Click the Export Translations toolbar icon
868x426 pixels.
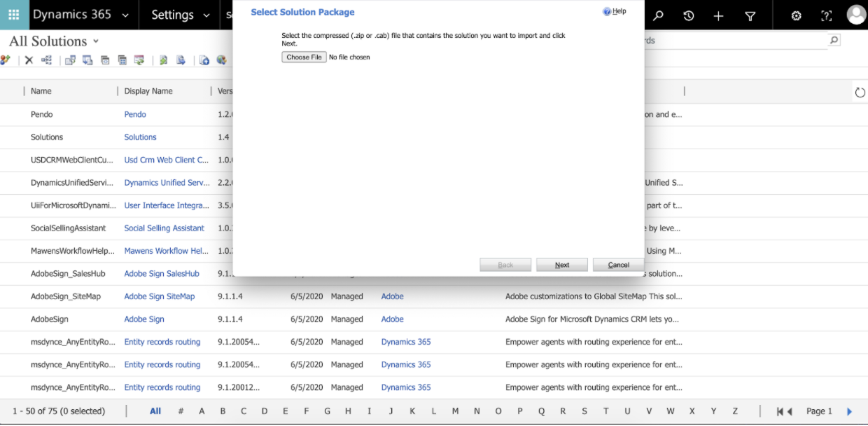tap(181, 60)
